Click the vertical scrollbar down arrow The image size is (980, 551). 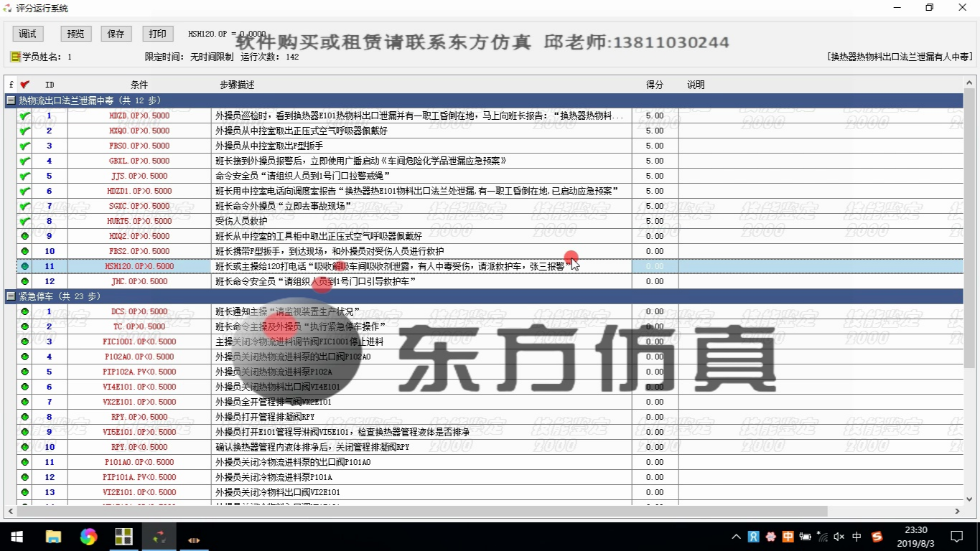969,499
